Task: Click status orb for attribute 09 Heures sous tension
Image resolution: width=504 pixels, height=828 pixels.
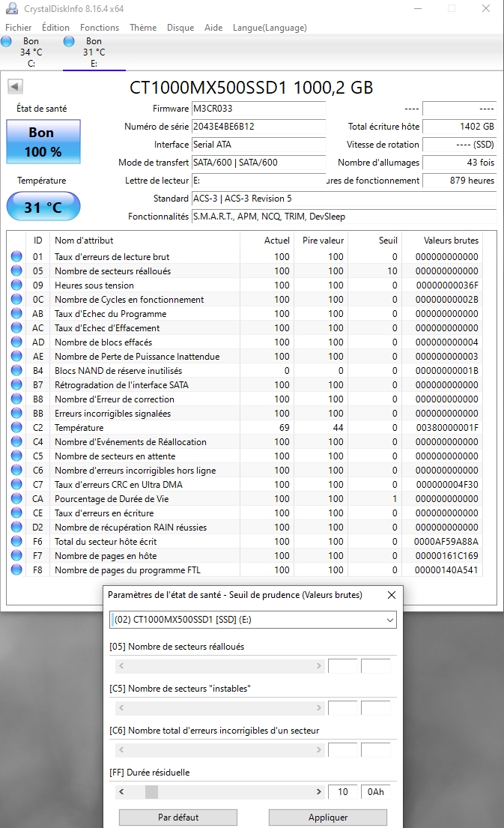Action: tap(17, 285)
